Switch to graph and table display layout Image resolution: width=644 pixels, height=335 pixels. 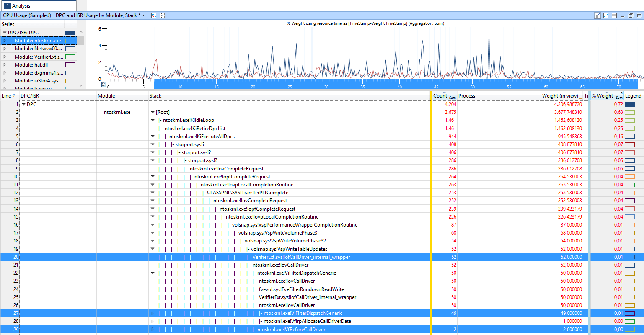click(597, 15)
